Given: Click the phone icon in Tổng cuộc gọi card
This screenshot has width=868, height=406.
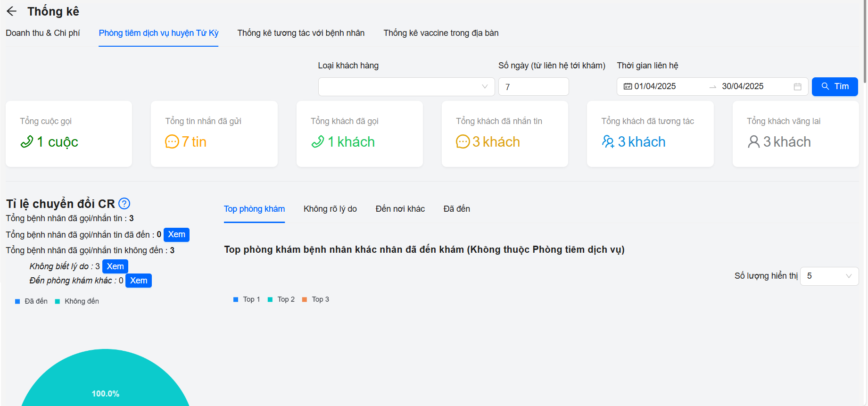Looking at the screenshot, I should pyautogui.click(x=27, y=141).
